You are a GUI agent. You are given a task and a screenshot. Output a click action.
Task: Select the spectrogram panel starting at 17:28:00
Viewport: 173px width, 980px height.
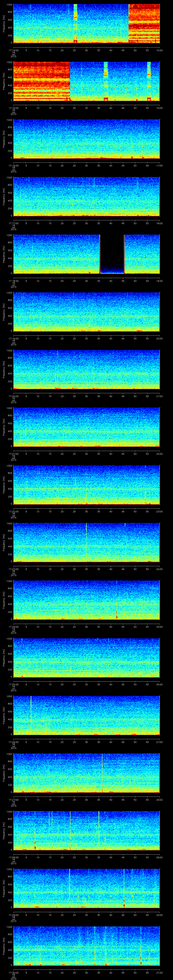click(x=86, y=831)
